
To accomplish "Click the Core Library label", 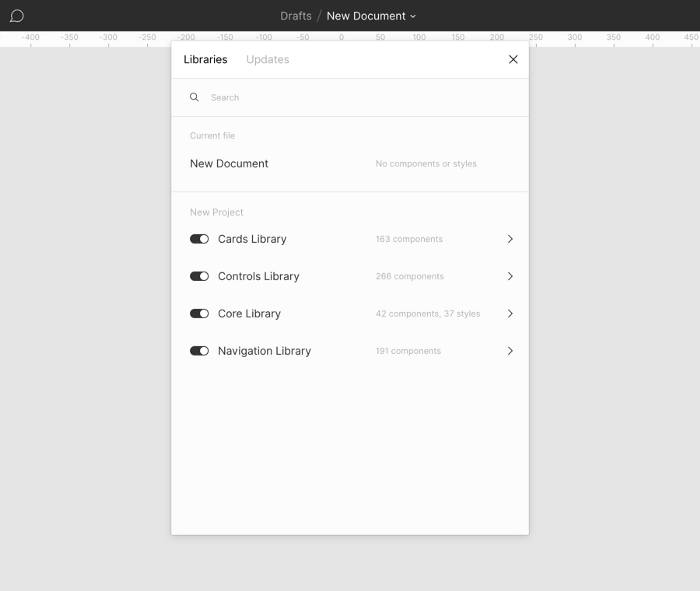I will [x=249, y=314].
